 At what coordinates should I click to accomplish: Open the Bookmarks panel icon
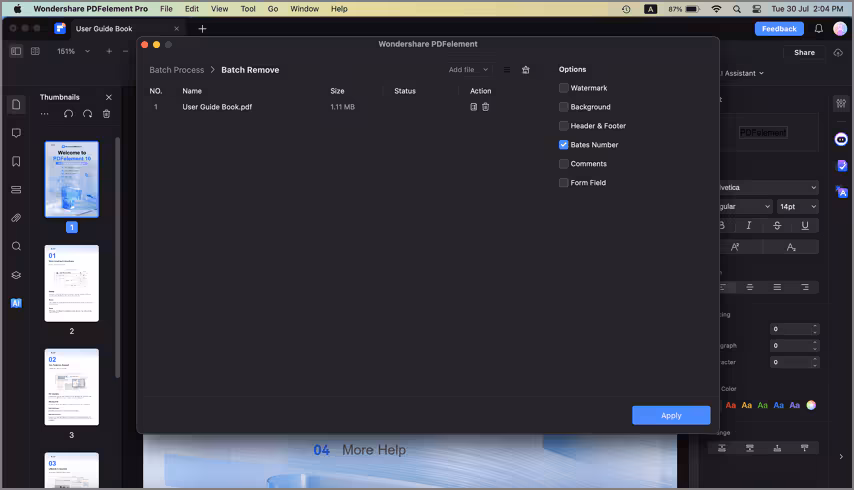pyautogui.click(x=16, y=161)
